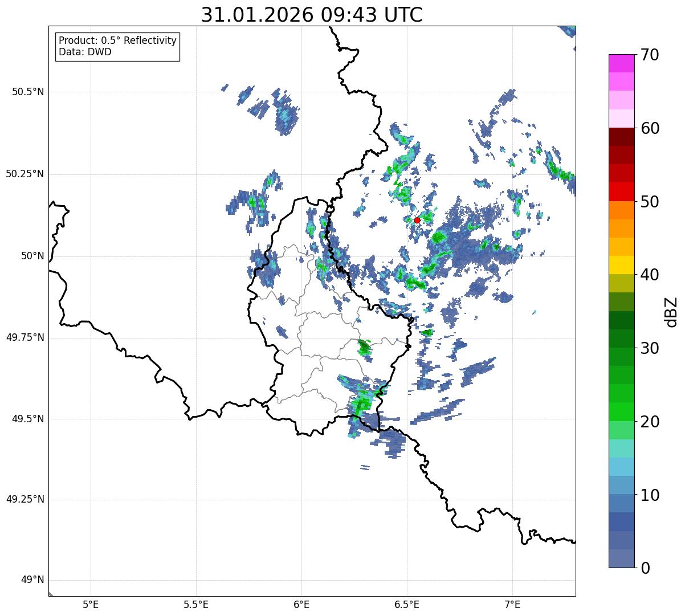Click the '5.5°E' longitude label
Viewport: 685px width, 616px height.
196,605
